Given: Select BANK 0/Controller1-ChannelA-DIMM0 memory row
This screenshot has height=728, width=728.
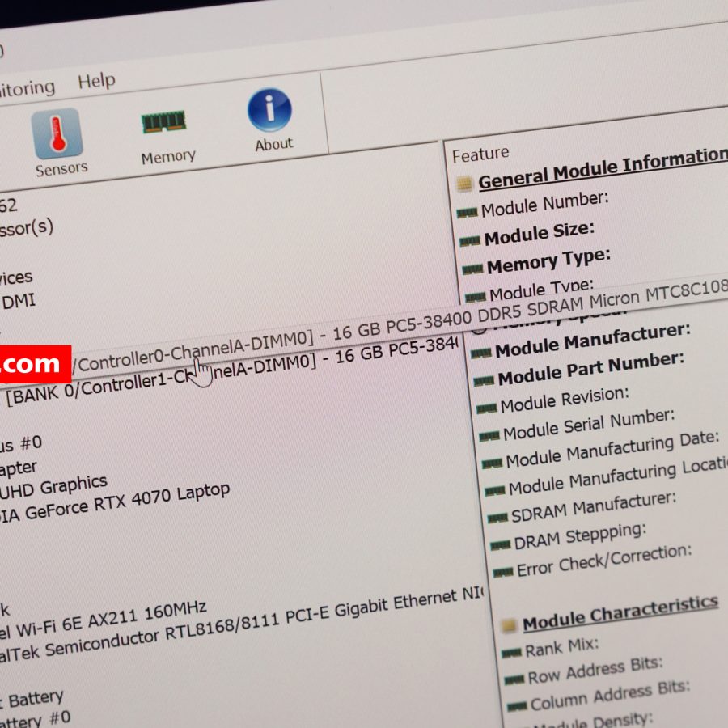Looking at the screenshot, I should coord(231,371).
